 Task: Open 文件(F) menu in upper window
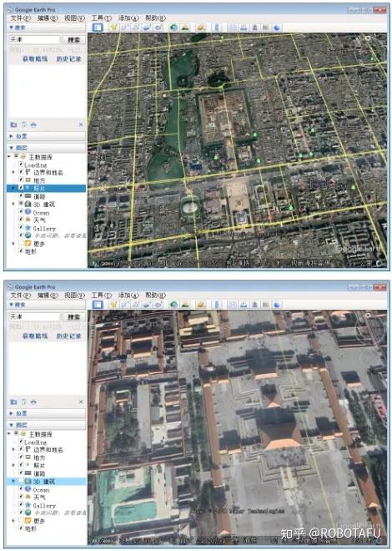21,18
